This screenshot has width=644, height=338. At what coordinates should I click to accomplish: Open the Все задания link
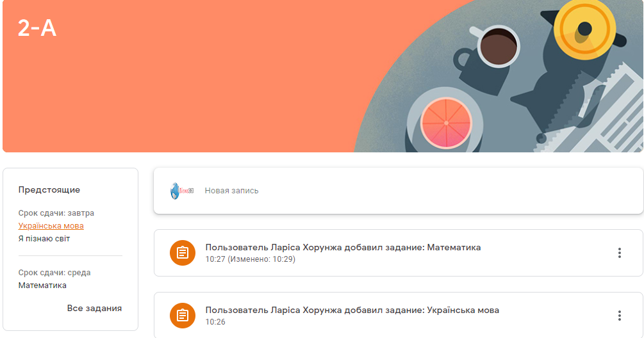coord(94,308)
